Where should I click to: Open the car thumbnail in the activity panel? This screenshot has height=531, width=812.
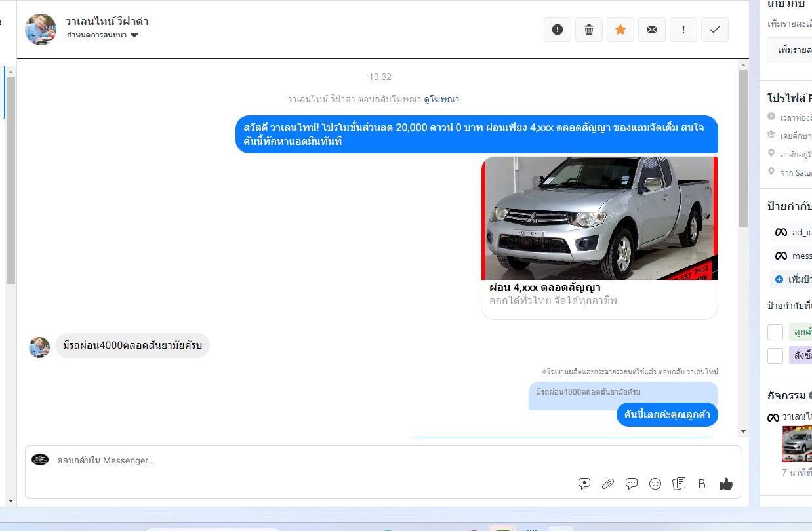pos(797,444)
